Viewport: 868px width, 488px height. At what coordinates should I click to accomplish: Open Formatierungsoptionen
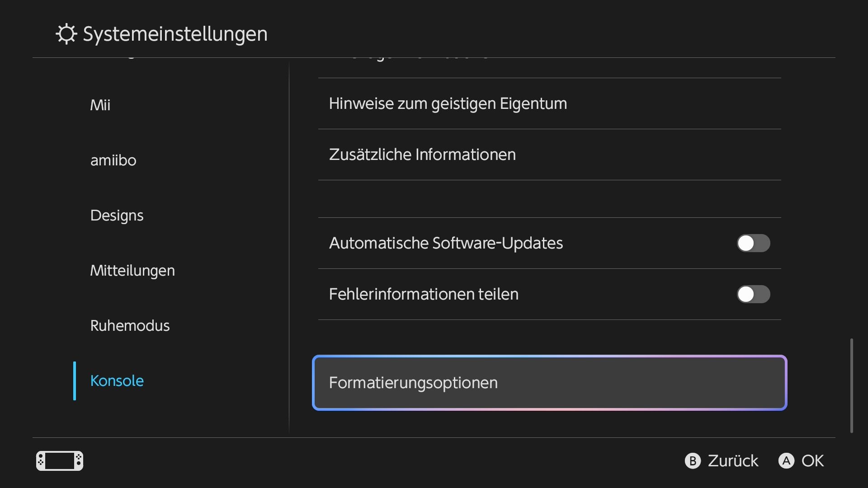point(550,383)
